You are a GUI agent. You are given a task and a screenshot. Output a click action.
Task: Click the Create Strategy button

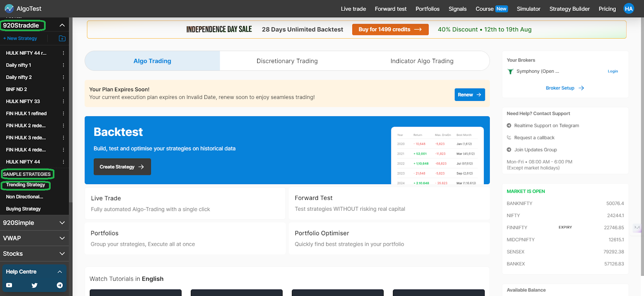click(122, 166)
